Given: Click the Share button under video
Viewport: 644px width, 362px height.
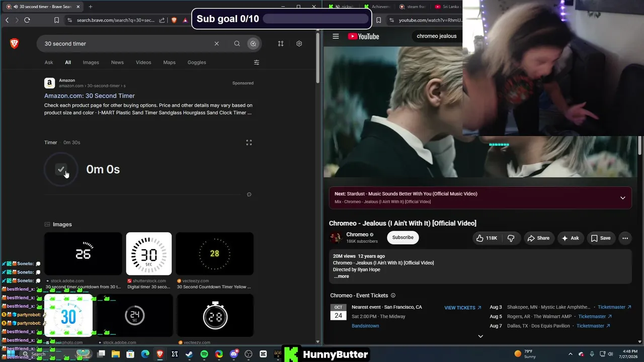Looking at the screenshot, I should point(538,238).
